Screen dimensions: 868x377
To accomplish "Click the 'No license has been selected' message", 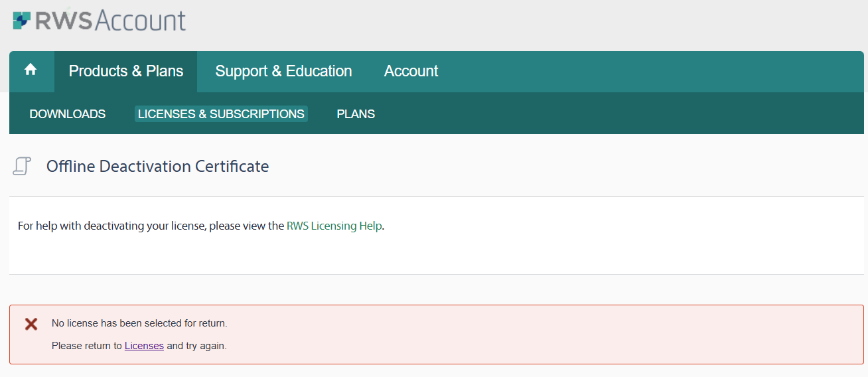I will pos(139,323).
